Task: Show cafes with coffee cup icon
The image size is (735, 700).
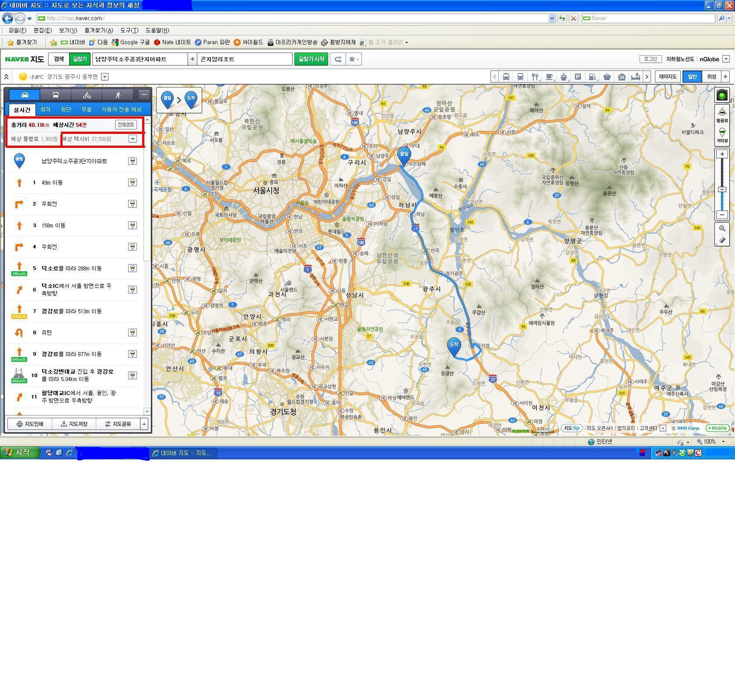Action: point(549,77)
